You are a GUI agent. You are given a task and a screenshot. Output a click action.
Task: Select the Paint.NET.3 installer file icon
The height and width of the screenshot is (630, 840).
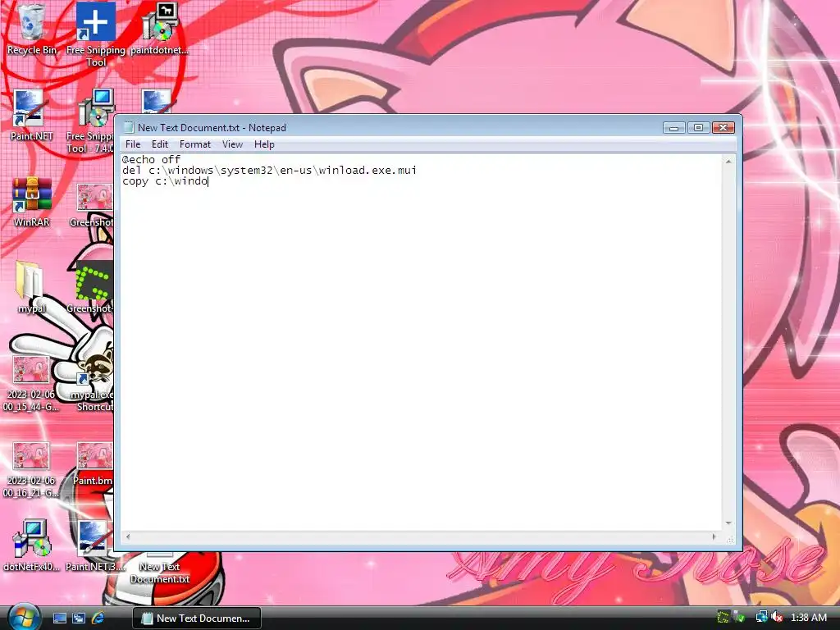click(94, 546)
